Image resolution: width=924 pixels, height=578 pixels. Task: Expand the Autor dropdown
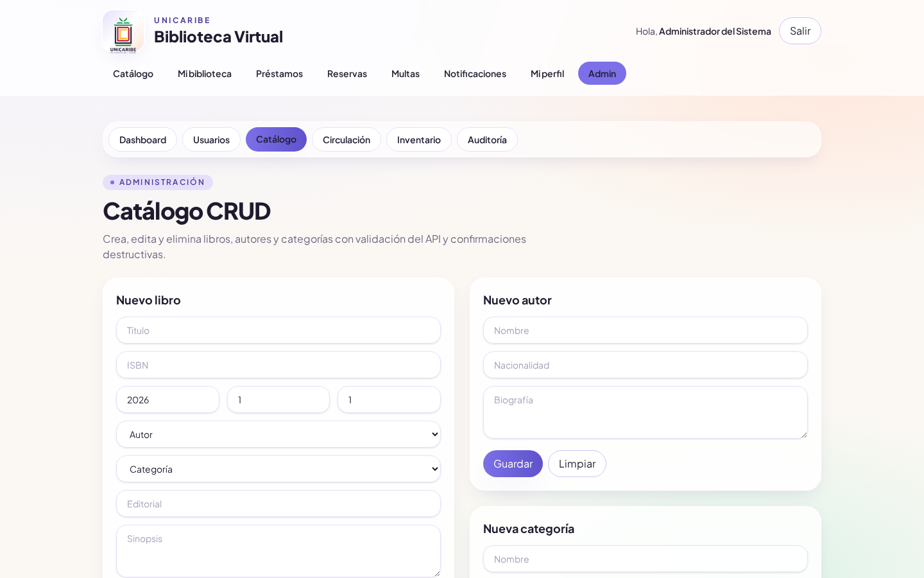click(x=278, y=434)
